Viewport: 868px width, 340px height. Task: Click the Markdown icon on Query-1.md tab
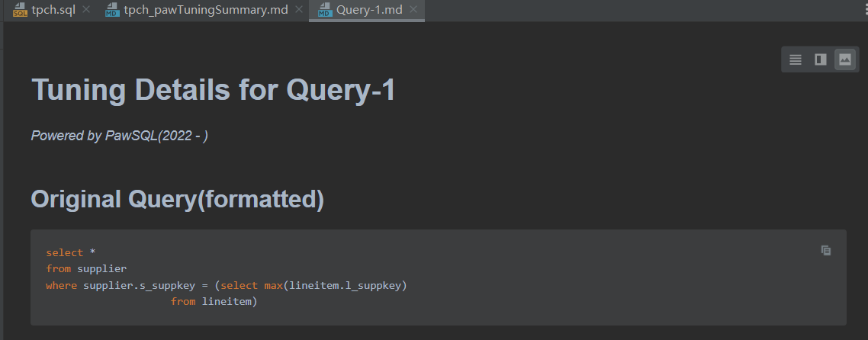coord(324,10)
